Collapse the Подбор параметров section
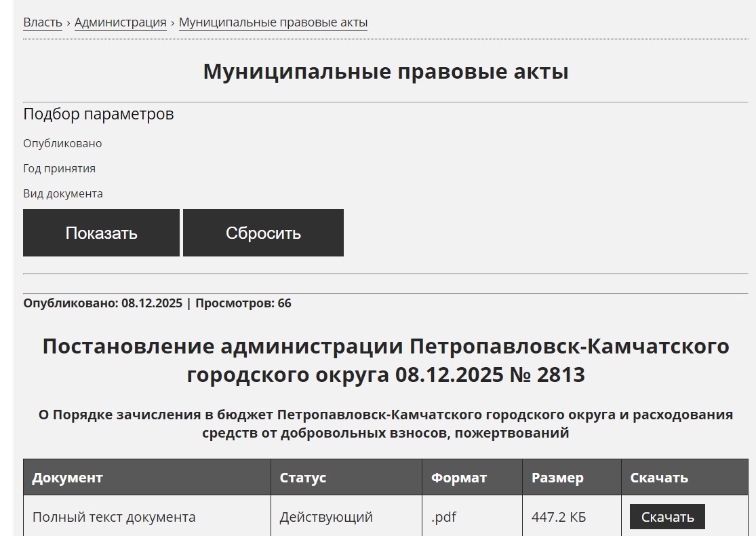The image size is (756, 536). 98,114
